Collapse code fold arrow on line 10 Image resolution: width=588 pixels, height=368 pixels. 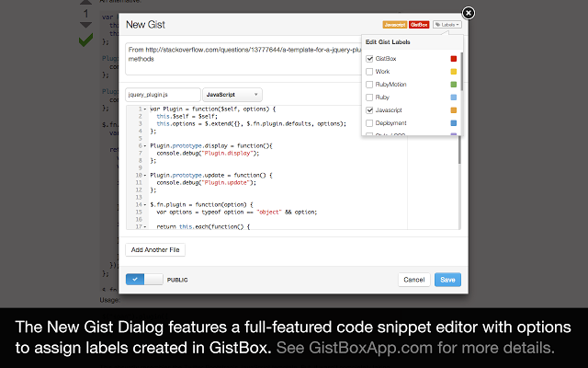tap(145, 176)
